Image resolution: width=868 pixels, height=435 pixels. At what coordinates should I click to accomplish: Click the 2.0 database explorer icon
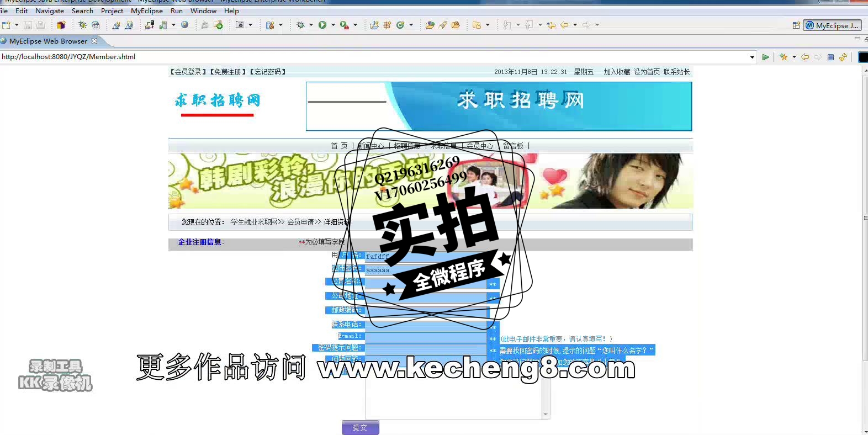[x=96, y=25]
